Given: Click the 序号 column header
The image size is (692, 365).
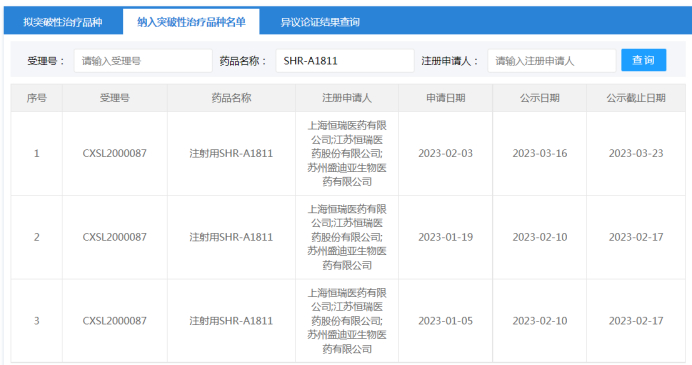Looking at the screenshot, I should [x=37, y=98].
